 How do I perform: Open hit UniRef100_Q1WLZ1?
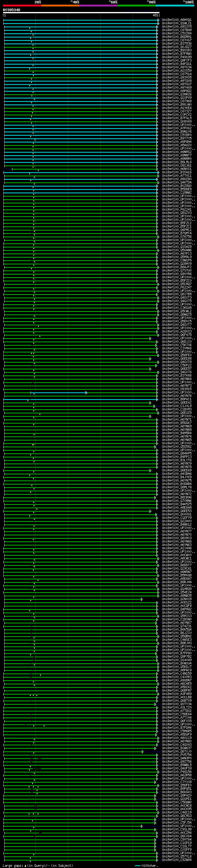[177, 23]
